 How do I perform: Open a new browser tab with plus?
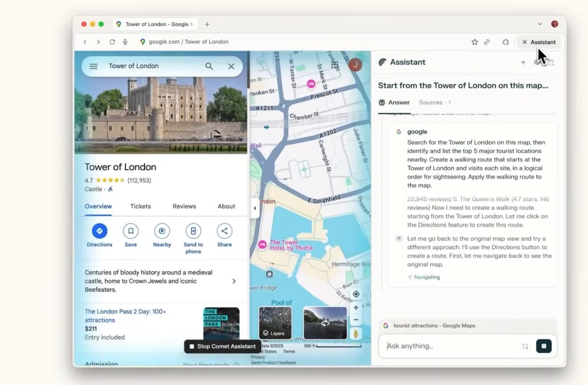click(207, 24)
